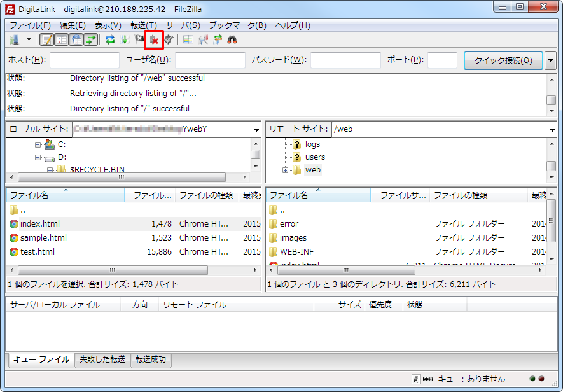563x392 pixels.
Task: Open the Site Manager dropdown arrow
Action: 29,39
